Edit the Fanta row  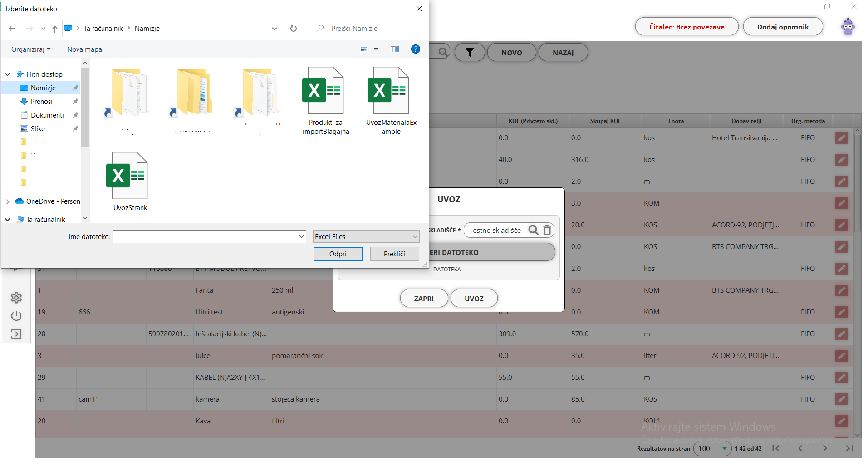841,290
